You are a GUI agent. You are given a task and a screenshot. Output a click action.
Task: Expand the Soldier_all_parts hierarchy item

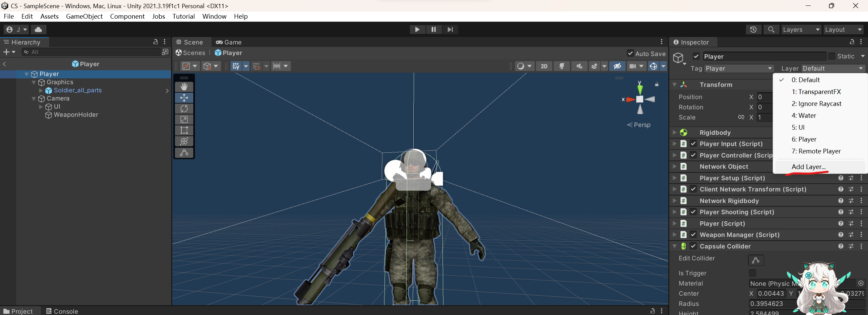(41, 90)
